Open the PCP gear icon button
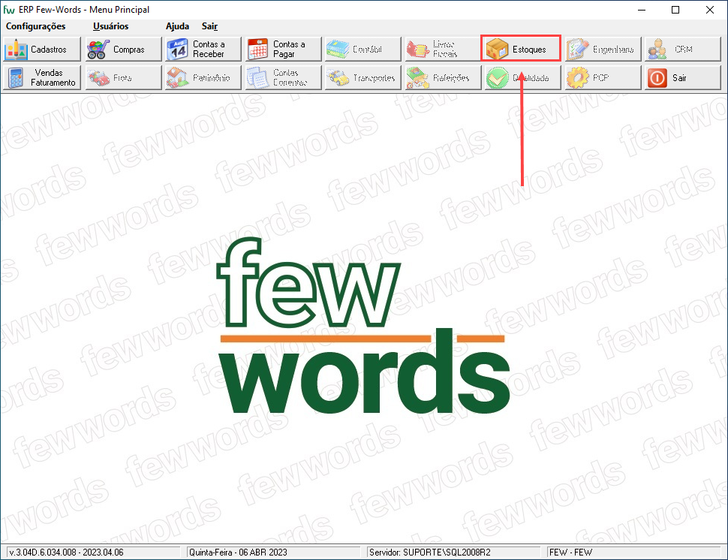Image resolution: width=728 pixels, height=560 pixels. pos(603,77)
